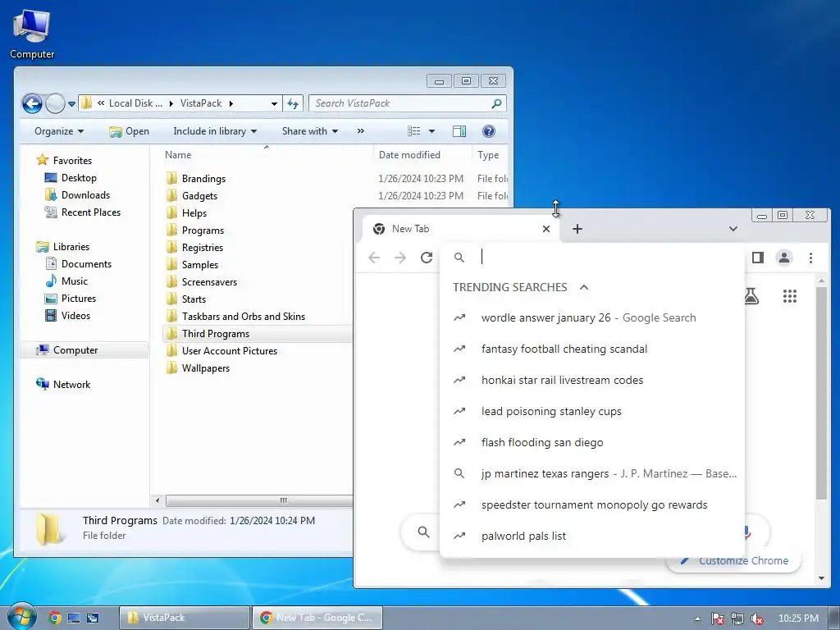Open the address bar history dropdown in Explorer
Image resolution: width=840 pixels, height=630 pixels.
point(274,103)
